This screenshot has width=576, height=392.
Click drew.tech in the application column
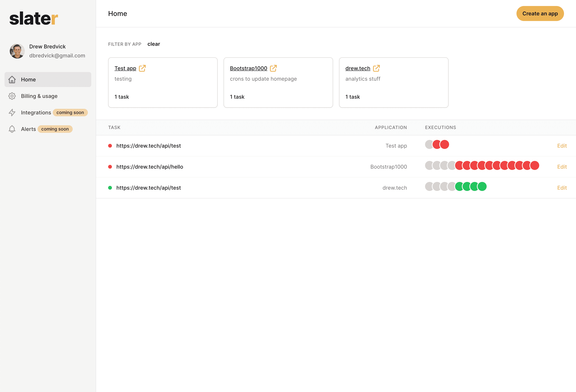(x=395, y=188)
